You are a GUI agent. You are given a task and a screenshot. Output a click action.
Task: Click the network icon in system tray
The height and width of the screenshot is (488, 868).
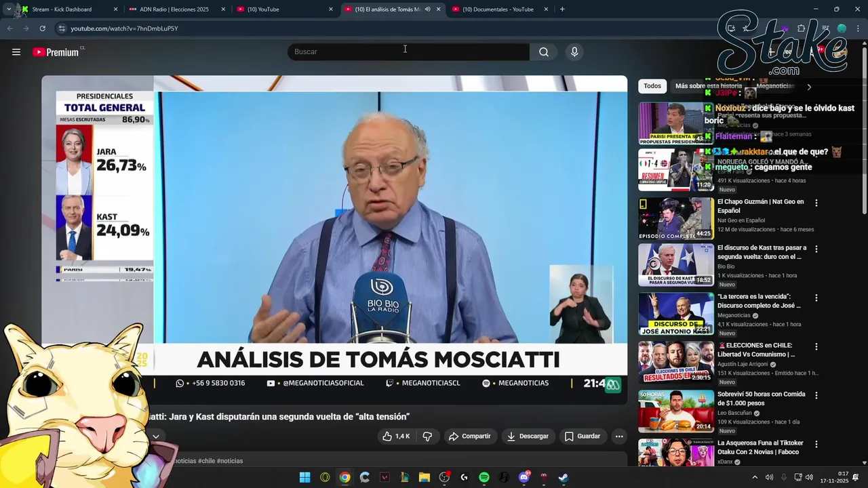point(798,477)
